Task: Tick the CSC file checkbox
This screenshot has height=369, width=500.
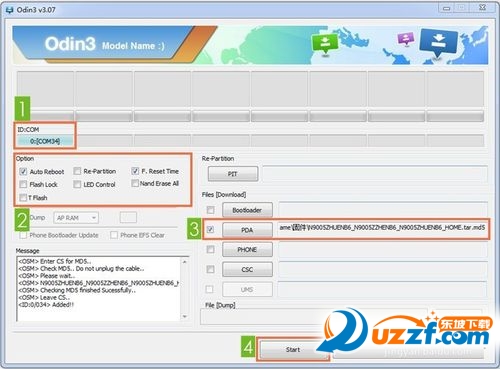Action: click(210, 269)
